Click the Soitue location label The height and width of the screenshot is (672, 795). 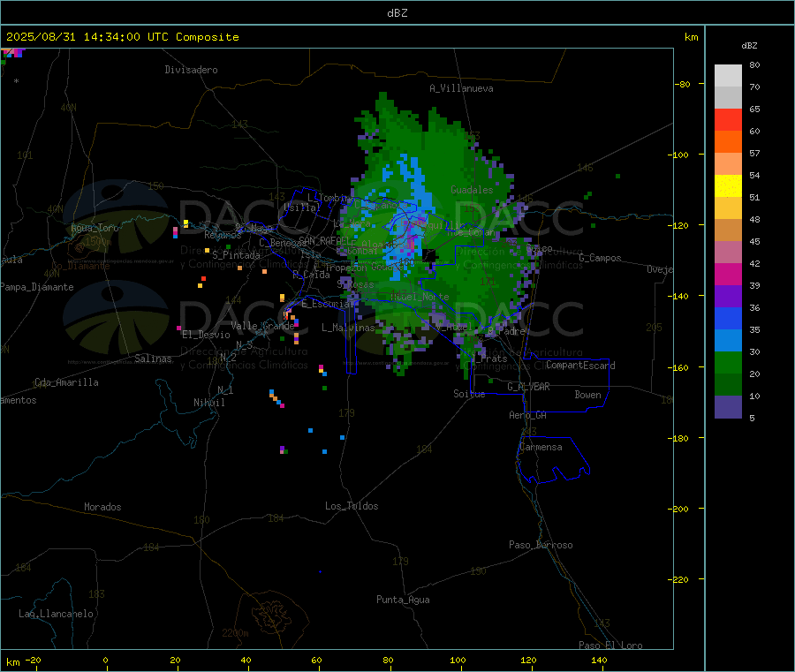click(x=469, y=394)
